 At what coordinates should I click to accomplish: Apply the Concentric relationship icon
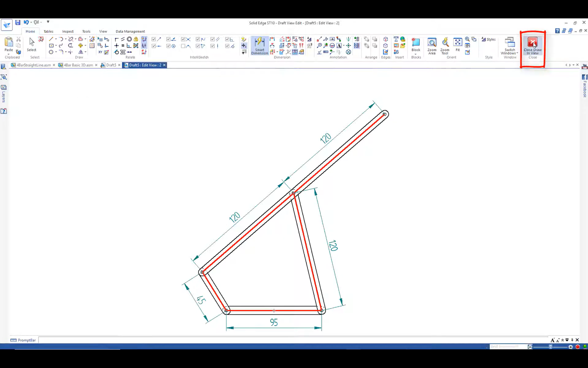(x=129, y=39)
